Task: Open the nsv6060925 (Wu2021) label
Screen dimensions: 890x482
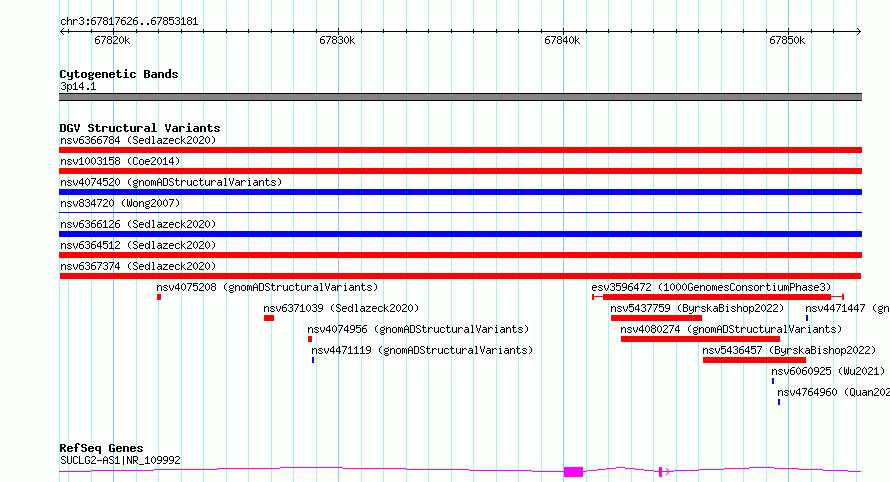Action: [x=828, y=371]
